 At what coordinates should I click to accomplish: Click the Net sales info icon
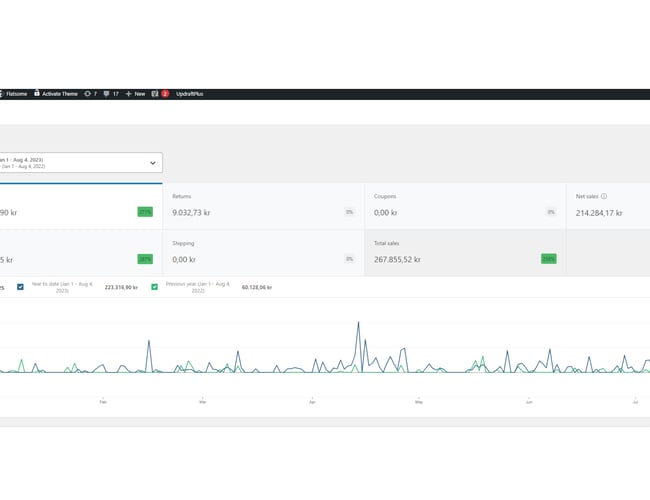(604, 197)
